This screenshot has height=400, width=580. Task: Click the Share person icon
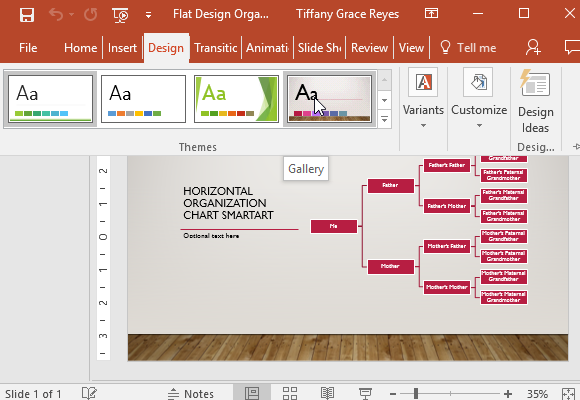(533, 47)
